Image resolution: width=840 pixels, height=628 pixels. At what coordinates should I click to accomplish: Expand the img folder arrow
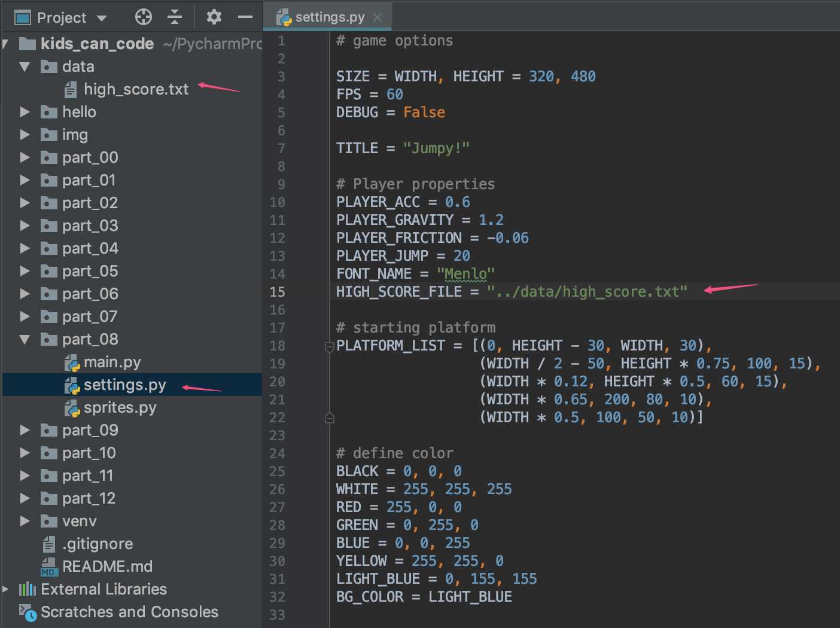(25, 135)
